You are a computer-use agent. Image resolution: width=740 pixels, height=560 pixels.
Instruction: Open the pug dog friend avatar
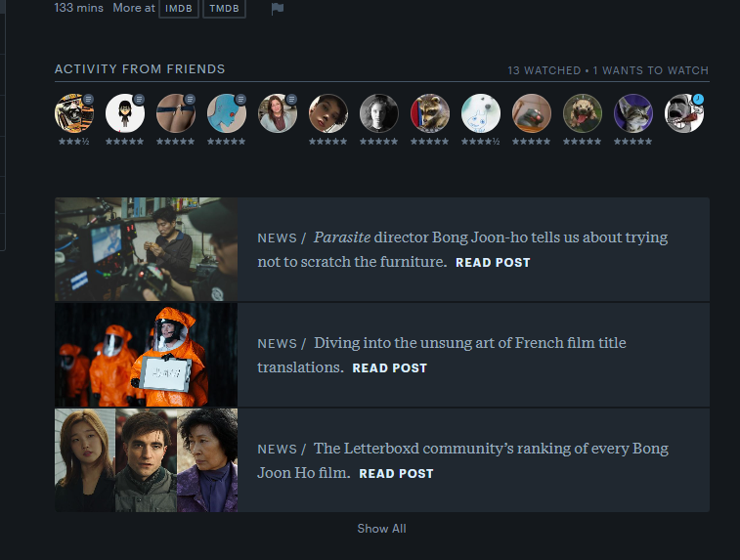tap(583, 113)
